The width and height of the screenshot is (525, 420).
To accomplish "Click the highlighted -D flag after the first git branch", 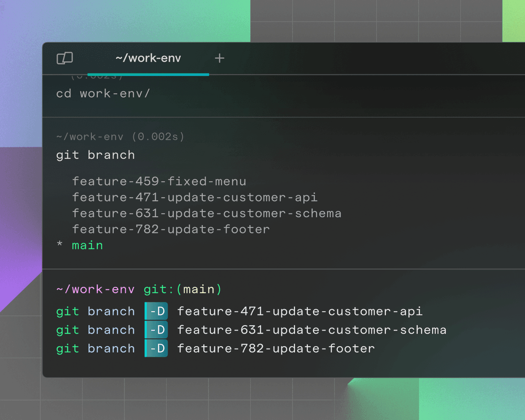I will [156, 311].
